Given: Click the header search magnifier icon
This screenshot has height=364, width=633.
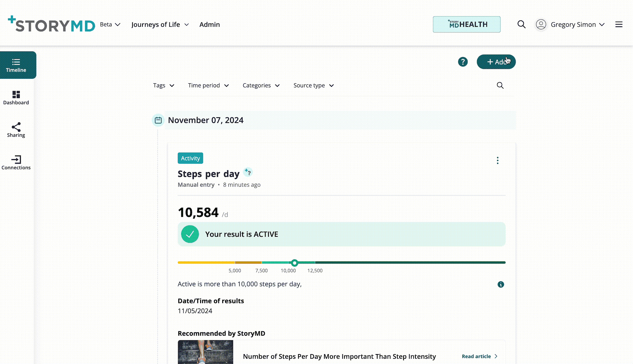Looking at the screenshot, I should pos(521,24).
